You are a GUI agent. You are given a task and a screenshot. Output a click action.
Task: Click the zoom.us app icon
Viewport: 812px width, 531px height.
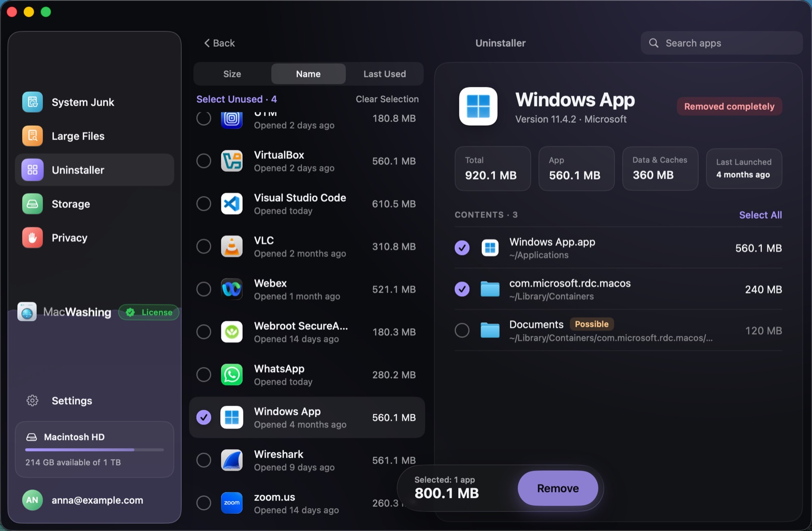click(232, 503)
